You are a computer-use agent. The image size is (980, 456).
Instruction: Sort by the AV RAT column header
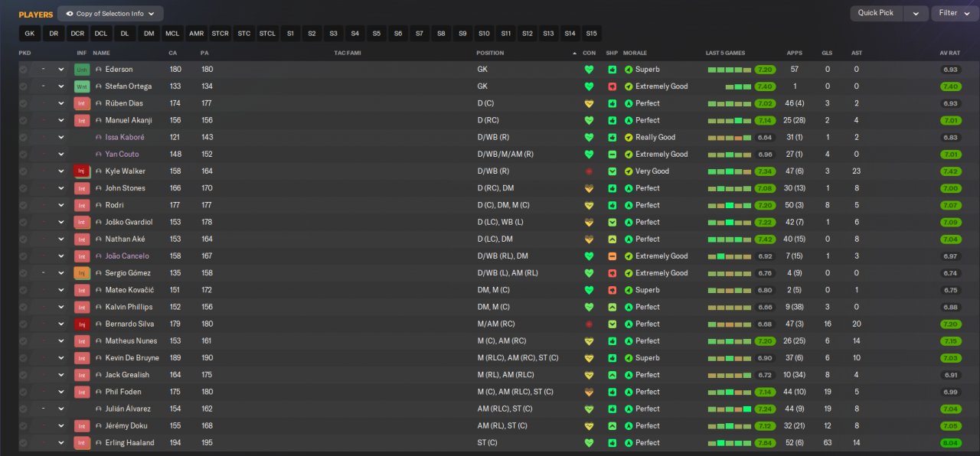click(949, 54)
